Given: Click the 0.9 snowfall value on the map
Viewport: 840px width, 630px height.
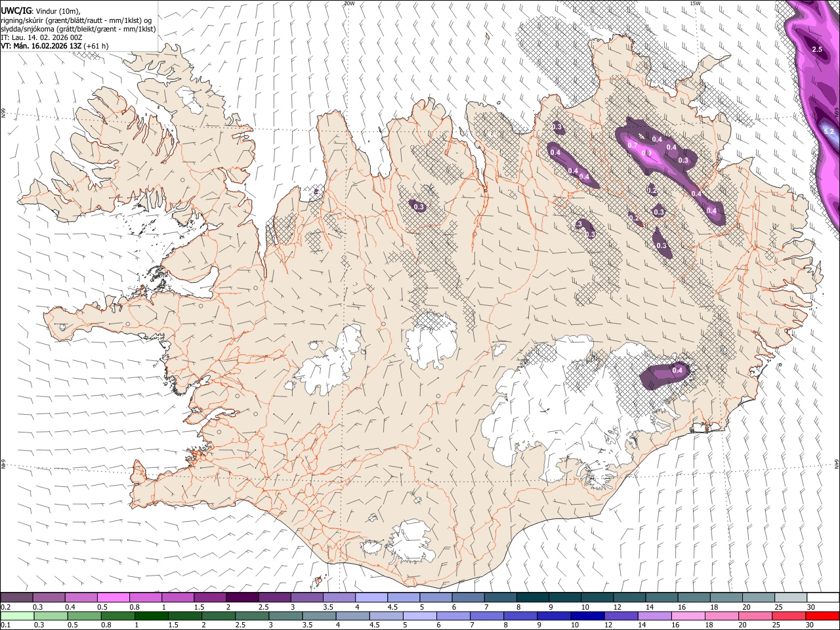Looking at the screenshot, I should tap(646, 154).
